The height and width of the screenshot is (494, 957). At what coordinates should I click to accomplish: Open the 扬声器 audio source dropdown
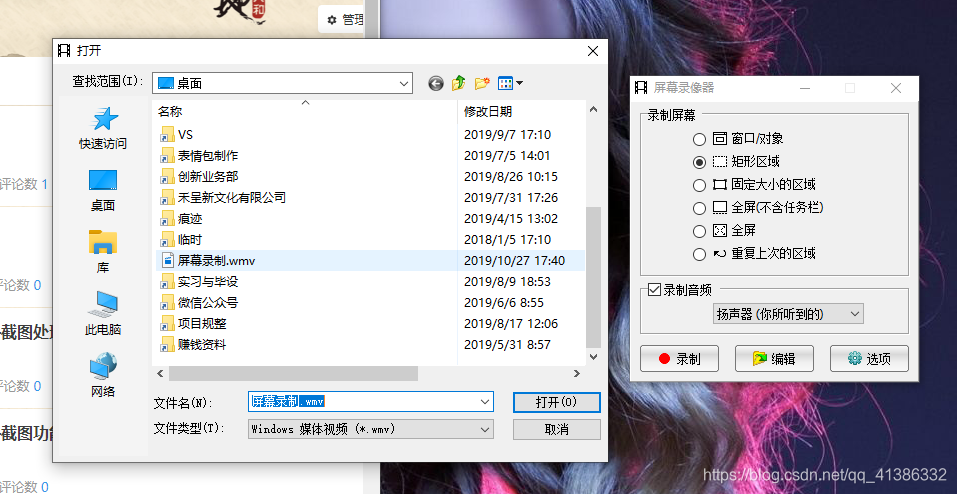[788, 314]
